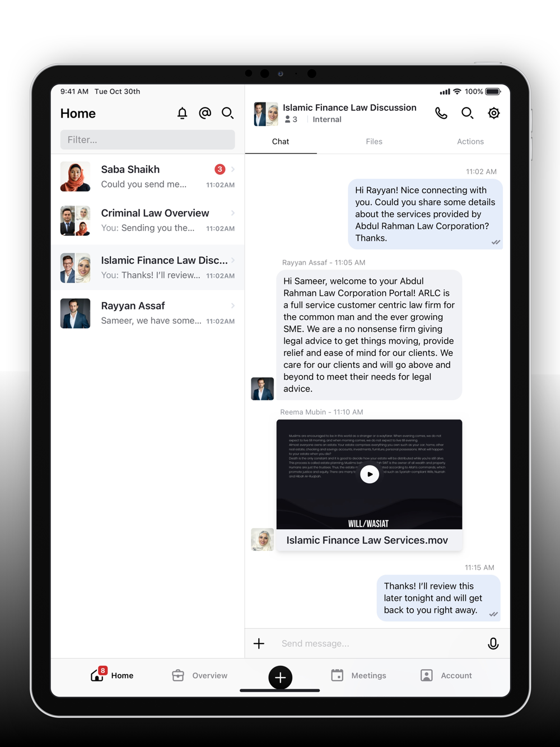
Task: Tap the message starting 'Hi Sameer, welcome'
Action: 369,335
